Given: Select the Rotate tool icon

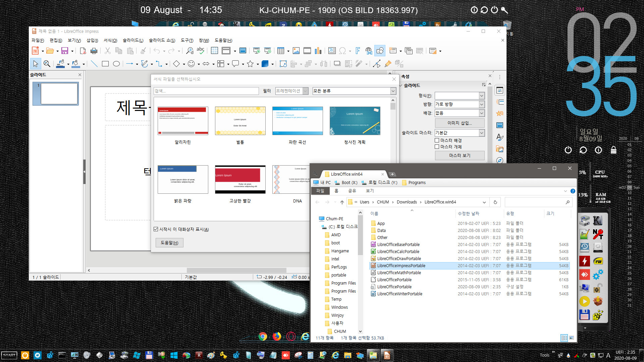Looking at the screenshot, I should point(283,64).
